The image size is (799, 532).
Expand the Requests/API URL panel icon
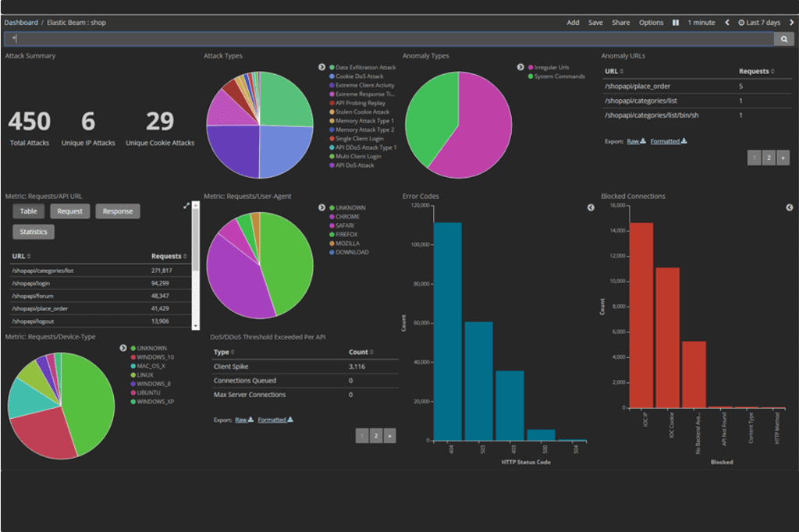(186, 205)
